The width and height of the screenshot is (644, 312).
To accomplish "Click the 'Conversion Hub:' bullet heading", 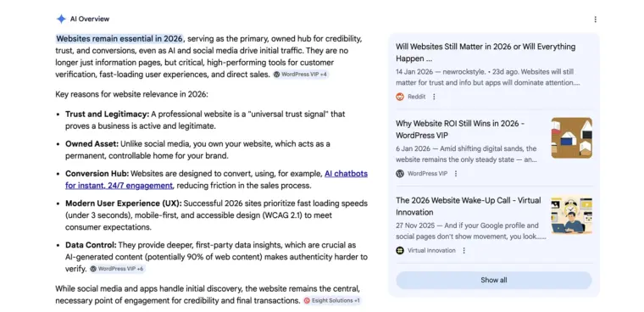I will point(97,174).
